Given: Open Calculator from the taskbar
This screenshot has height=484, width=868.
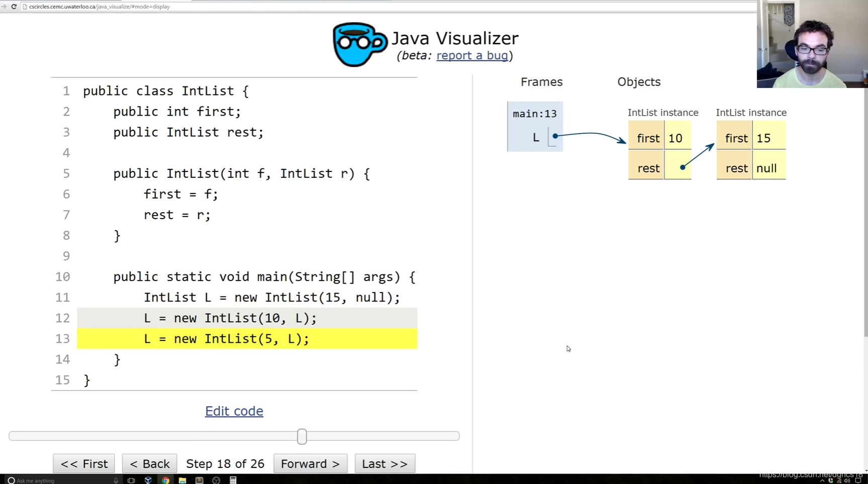Looking at the screenshot, I should click(233, 480).
